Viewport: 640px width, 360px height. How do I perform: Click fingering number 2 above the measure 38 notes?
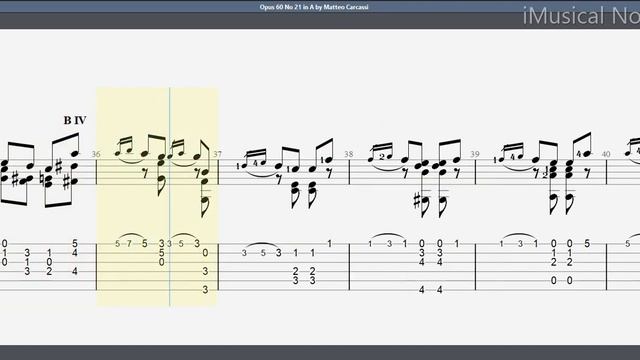click(382, 157)
